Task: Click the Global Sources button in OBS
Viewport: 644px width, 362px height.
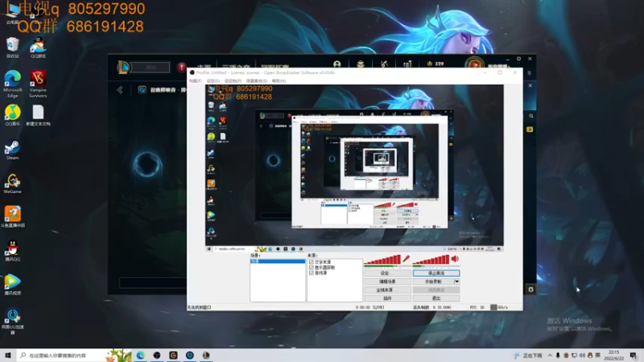Action: pyautogui.click(x=387, y=290)
